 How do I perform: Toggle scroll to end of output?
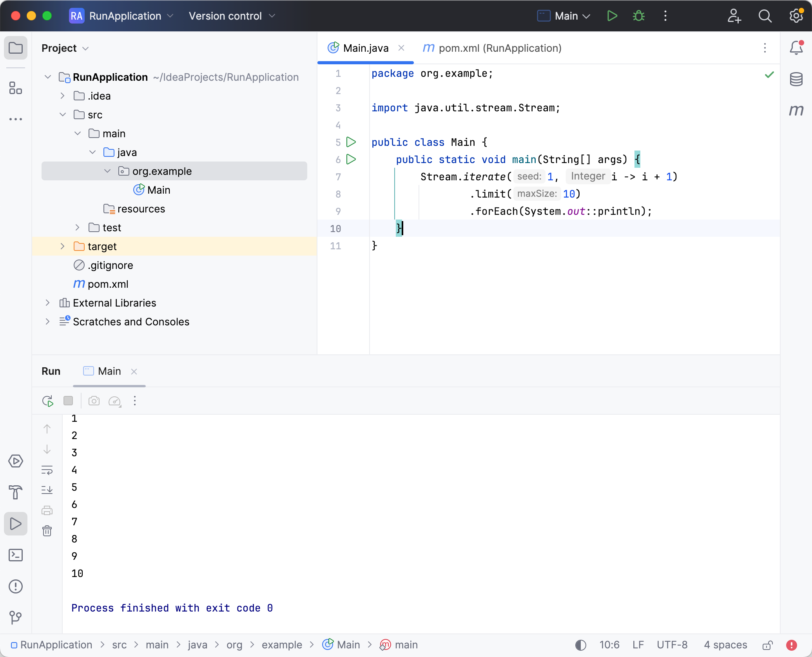point(47,490)
